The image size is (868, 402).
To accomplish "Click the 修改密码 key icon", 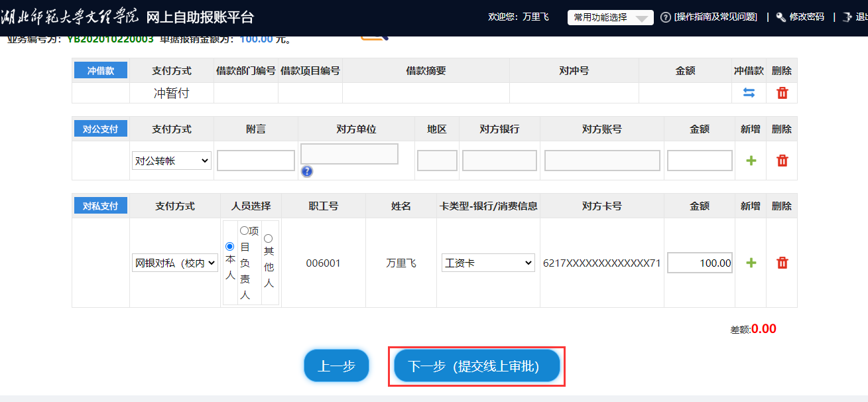I will 780,17.
